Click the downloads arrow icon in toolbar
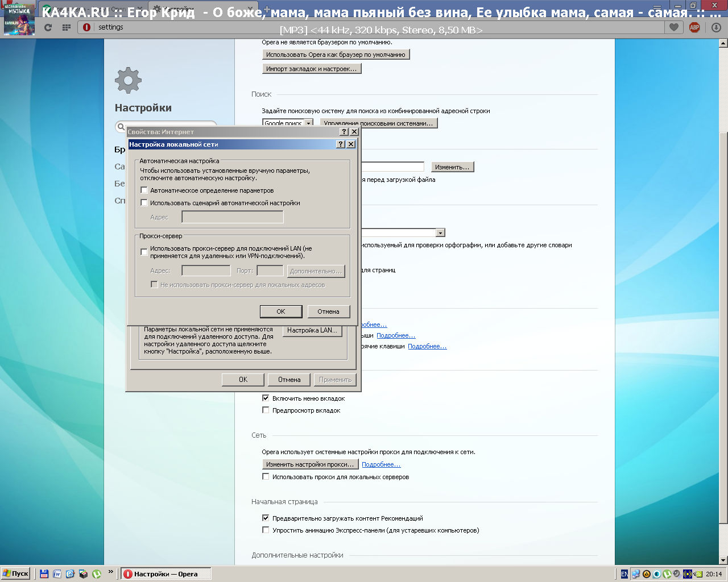 click(x=716, y=27)
